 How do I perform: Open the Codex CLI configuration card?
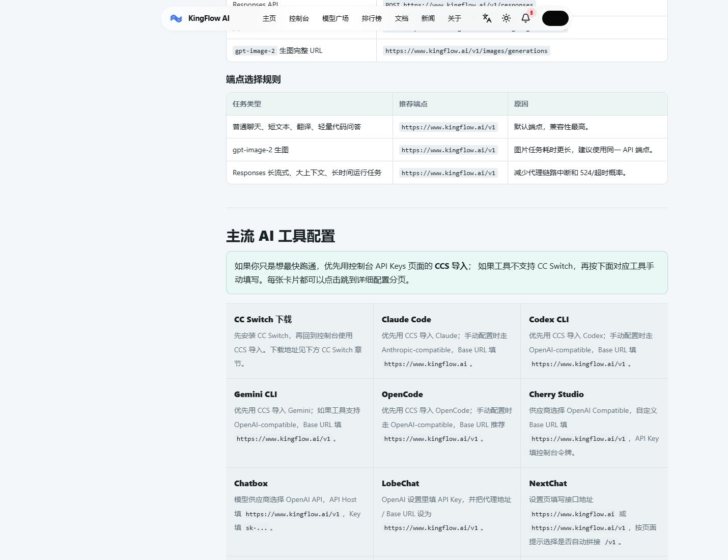594,341
